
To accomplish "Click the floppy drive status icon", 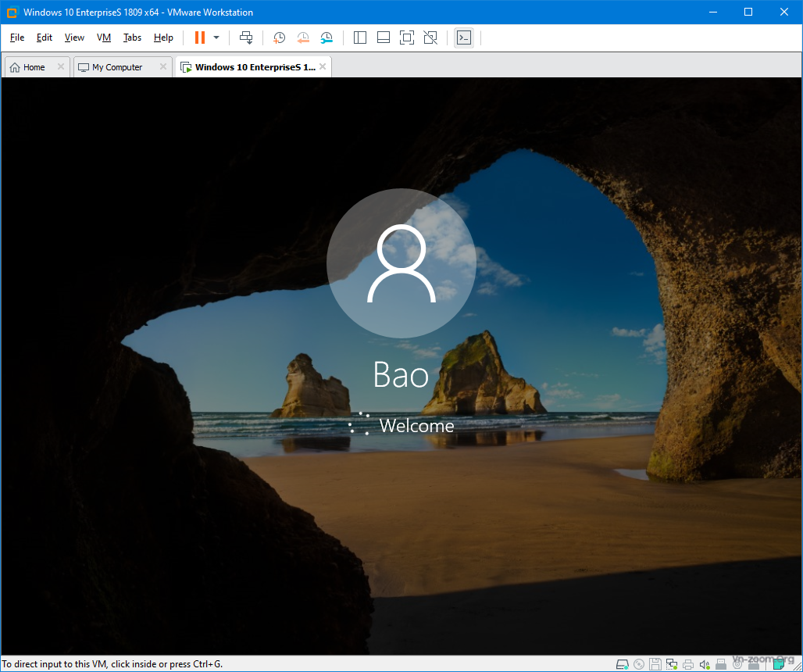I will tap(655, 664).
